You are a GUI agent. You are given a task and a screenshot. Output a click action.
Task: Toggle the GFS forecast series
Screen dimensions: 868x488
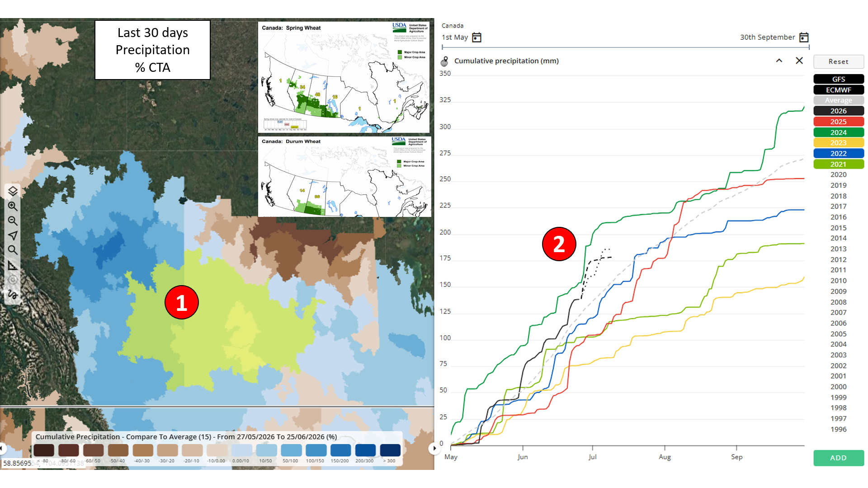(839, 79)
